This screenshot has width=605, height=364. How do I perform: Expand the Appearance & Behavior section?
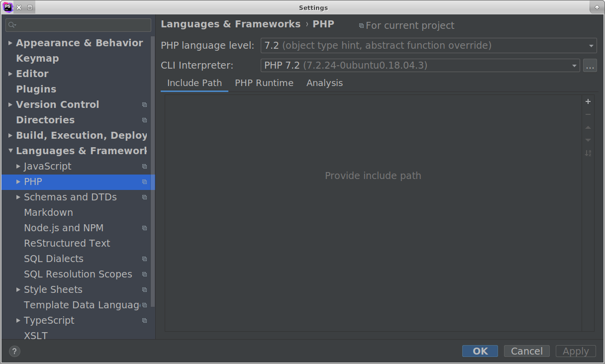point(10,43)
